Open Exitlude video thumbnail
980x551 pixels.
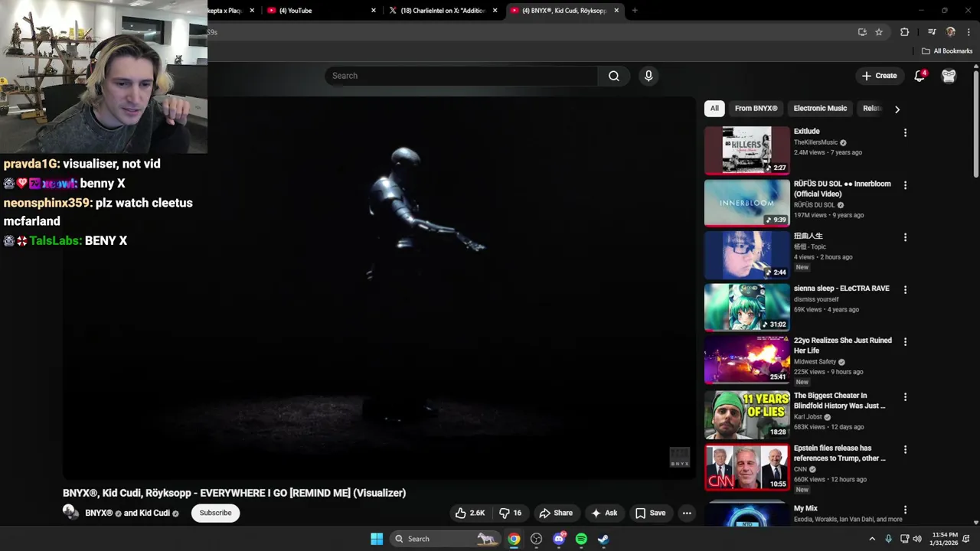(x=746, y=150)
